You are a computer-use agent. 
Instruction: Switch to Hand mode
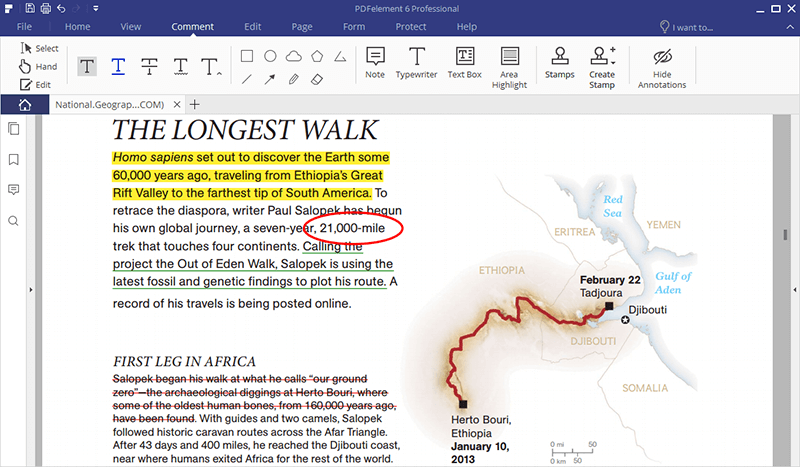39,66
